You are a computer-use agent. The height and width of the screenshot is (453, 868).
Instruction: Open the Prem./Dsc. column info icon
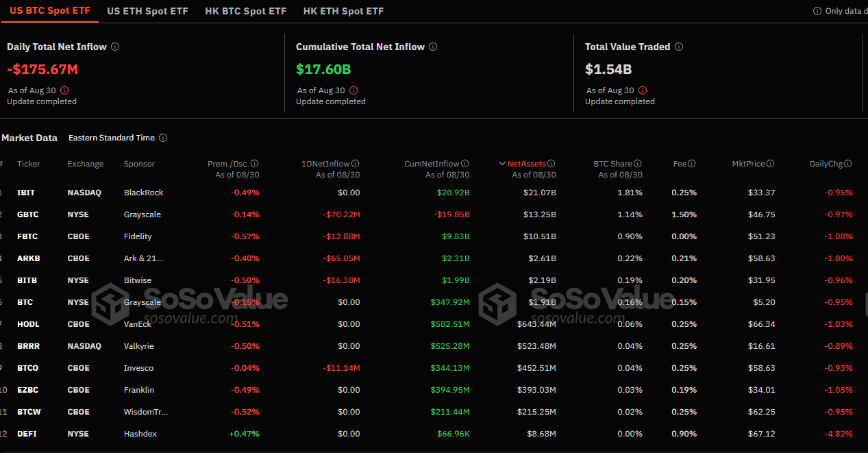255,163
